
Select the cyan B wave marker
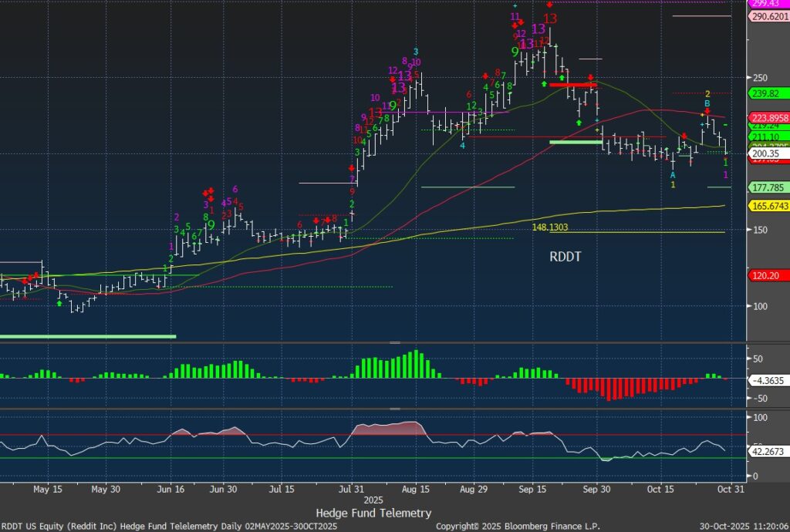(706, 103)
